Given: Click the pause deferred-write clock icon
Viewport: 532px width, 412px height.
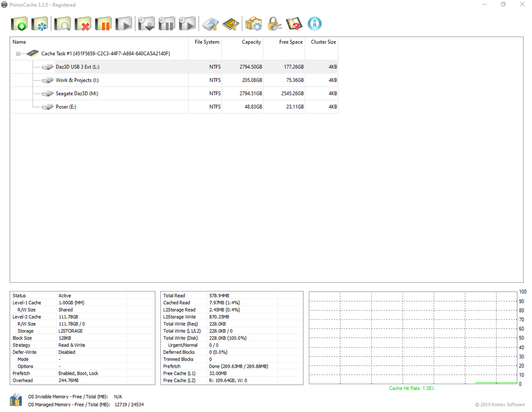Looking at the screenshot, I should click(167, 24).
